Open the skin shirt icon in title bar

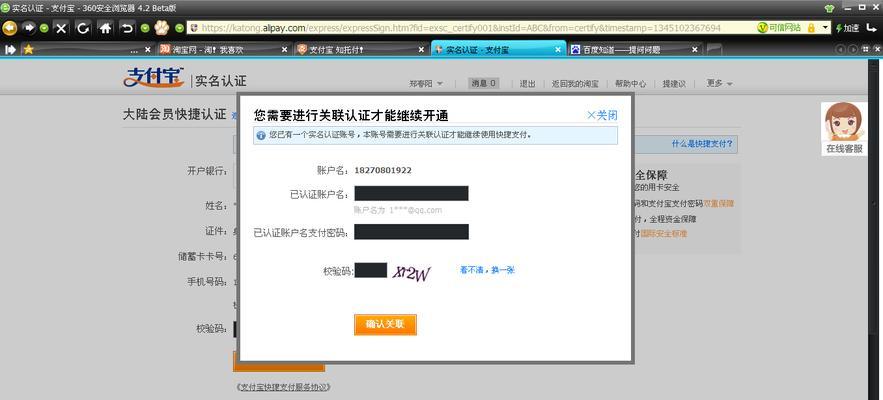[x=829, y=8]
